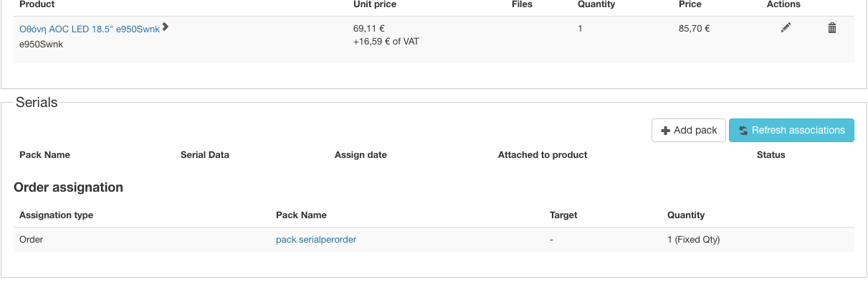
Task: Click the Serials section legend
Action: [37, 103]
